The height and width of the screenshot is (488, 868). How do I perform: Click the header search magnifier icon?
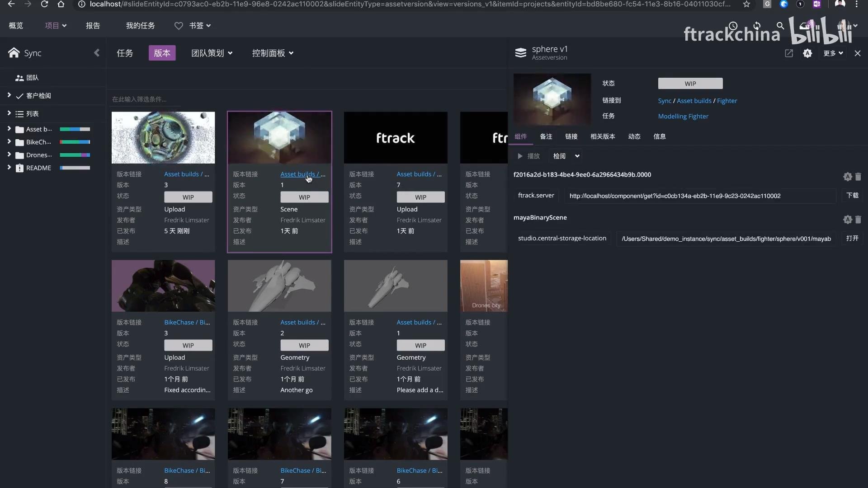point(780,26)
